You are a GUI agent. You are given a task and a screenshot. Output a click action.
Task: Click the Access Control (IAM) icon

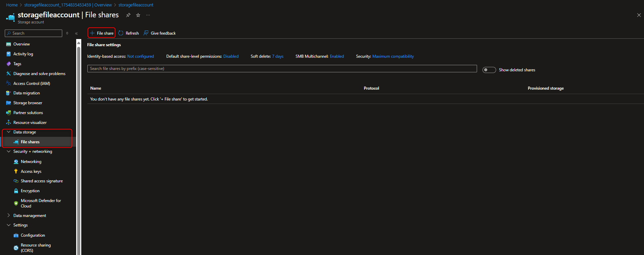point(9,84)
